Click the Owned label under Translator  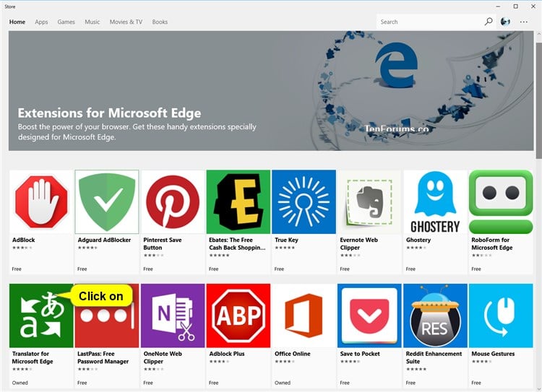(x=20, y=383)
